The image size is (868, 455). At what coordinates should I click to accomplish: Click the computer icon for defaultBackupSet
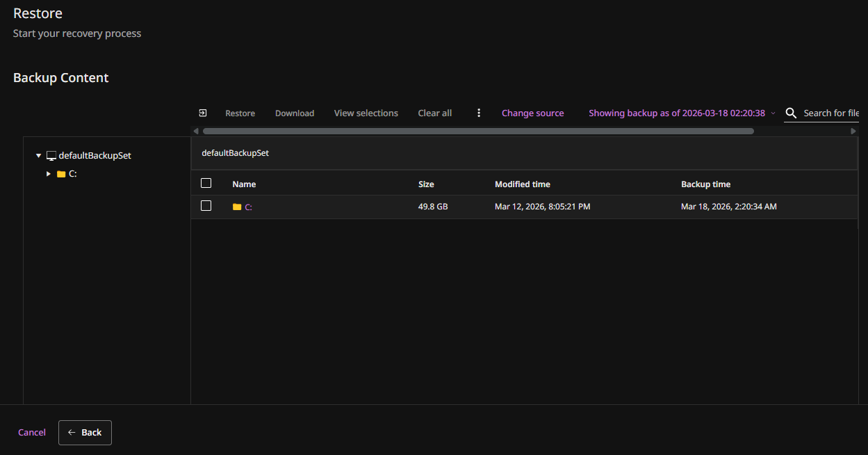point(51,156)
